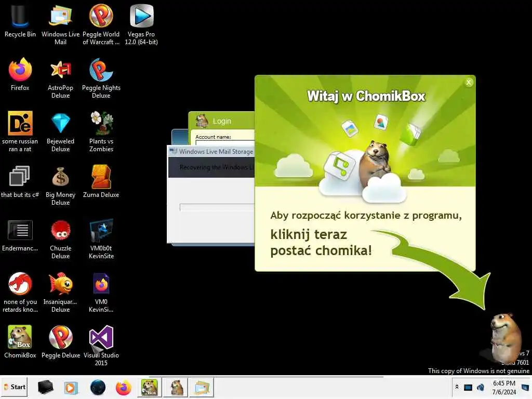Image resolution: width=532 pixels, height=399 pixels.
Task: Open the dark globe taskbar icon
Action: click(x=98, y=387)
